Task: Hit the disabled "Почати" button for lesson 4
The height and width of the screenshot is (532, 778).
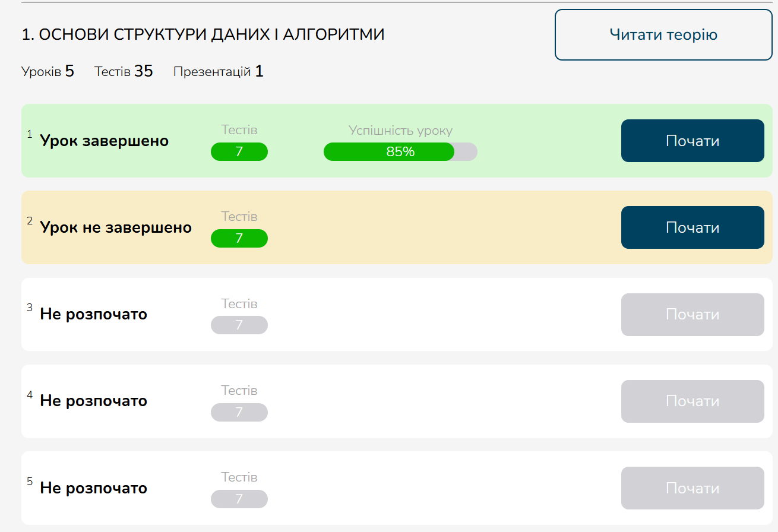Action: 692,401
